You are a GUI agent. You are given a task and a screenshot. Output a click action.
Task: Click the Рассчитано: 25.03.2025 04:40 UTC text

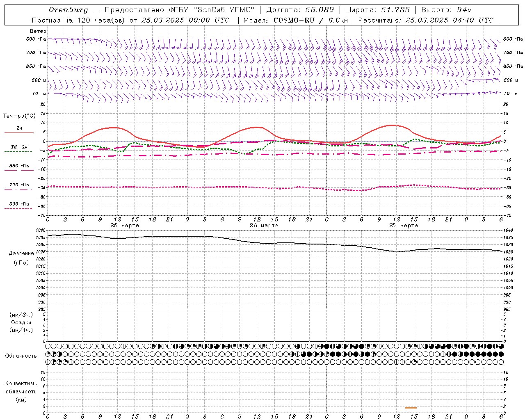[426, 20]
